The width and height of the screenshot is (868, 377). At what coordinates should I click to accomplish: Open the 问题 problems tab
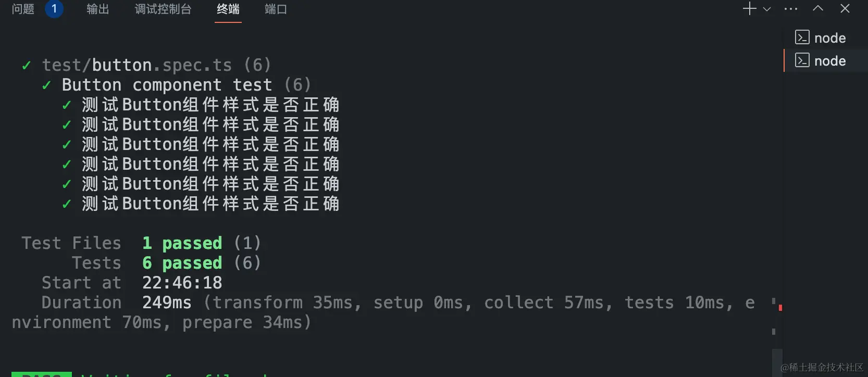click(23, 9)
